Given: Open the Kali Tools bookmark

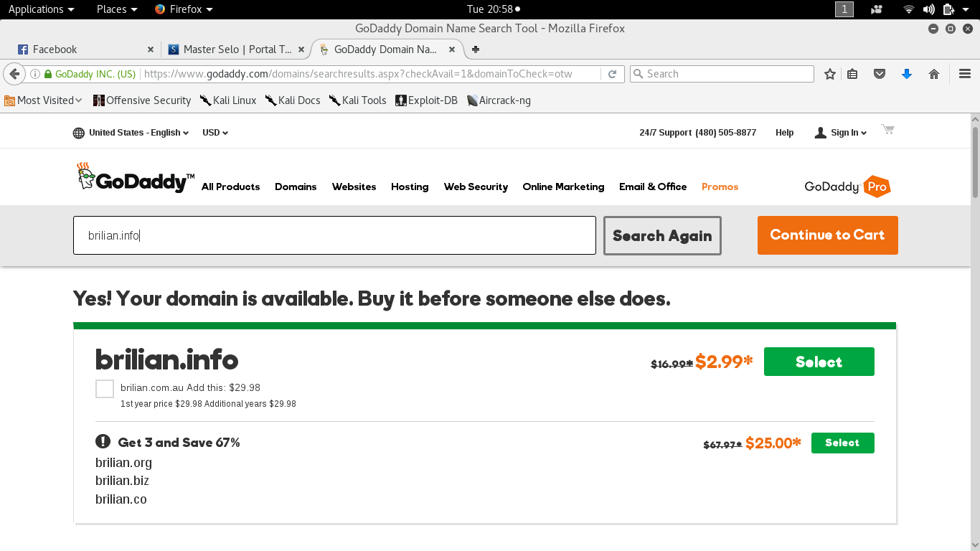Looking at the screenshot, I should (x=358, y=100).
